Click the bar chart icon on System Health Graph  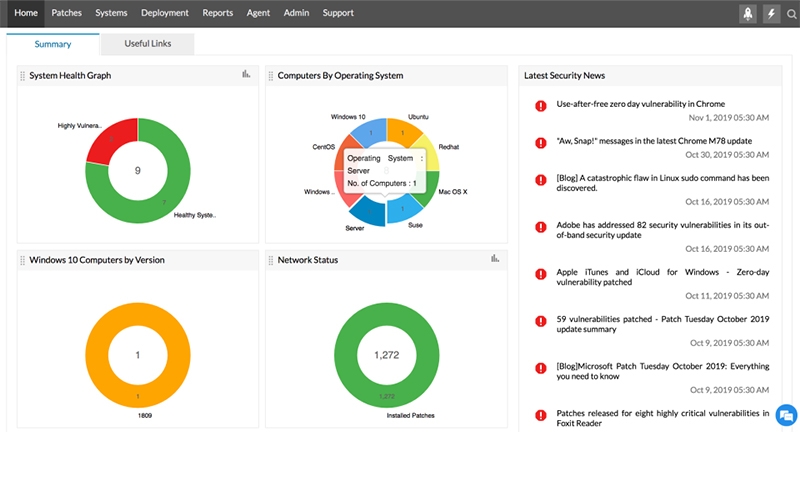246,75
